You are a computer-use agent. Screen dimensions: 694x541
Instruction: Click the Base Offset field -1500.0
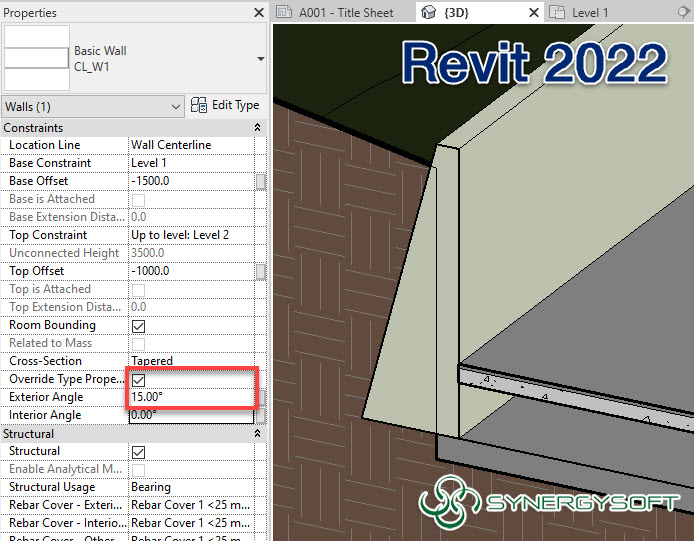tap(192, 181)
